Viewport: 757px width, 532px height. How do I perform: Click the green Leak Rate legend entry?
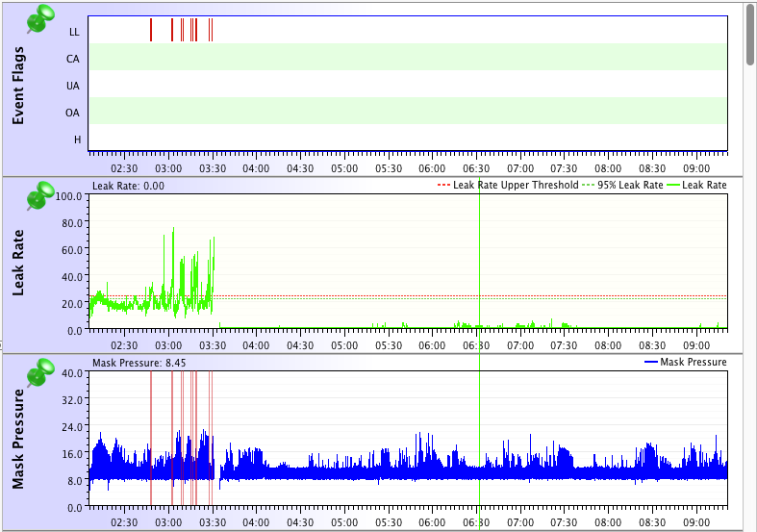(696, 185)
